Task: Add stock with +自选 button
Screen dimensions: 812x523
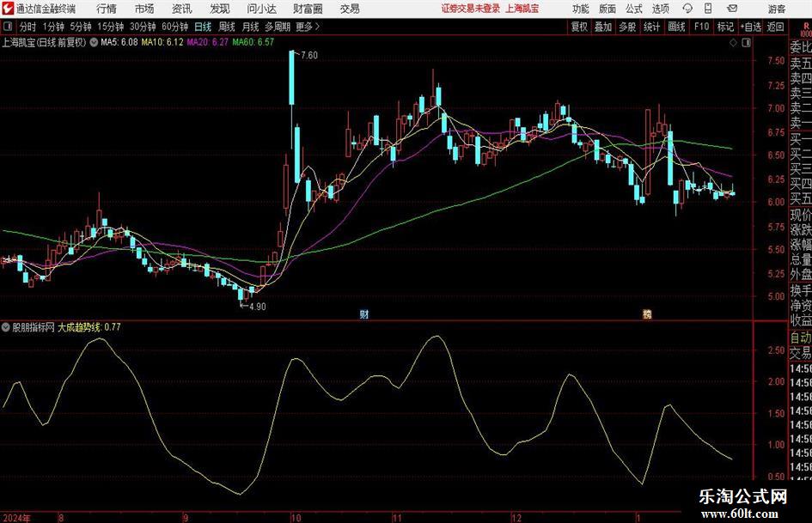Action: pyautogui.click(x=750, y=27)
